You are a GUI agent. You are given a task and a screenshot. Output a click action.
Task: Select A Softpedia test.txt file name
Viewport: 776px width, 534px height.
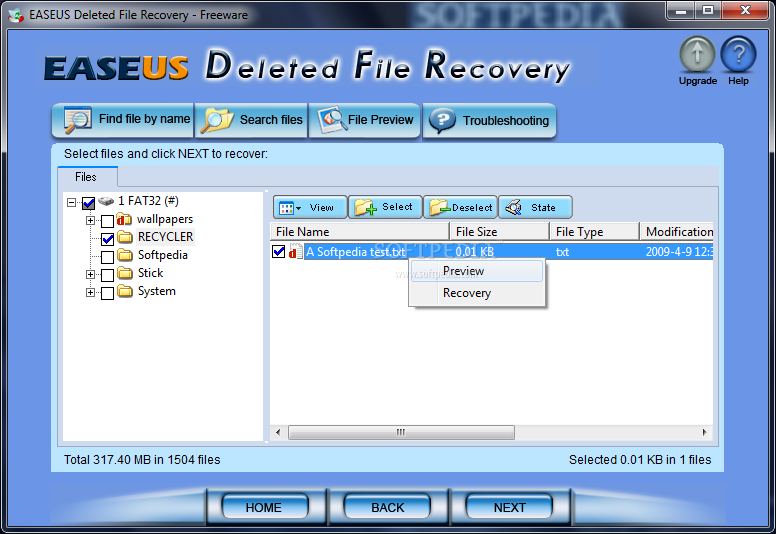[x=356, y=252]
